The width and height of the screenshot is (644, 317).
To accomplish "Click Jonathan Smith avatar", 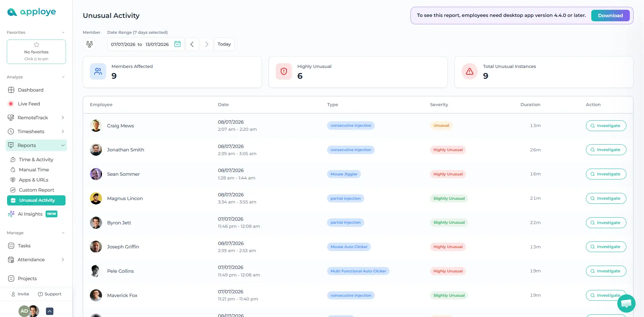I will 96,150.
